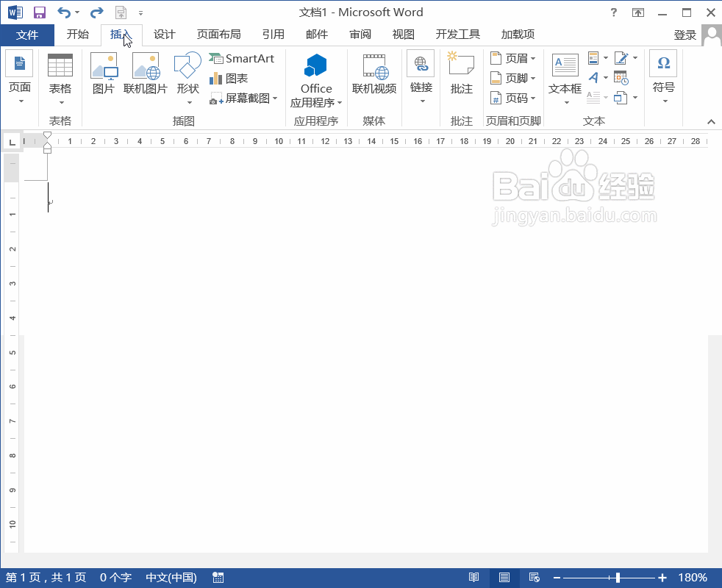Click the first line indent marker on ruler
The image size is (722, 588).
click(x=48, y=135)
